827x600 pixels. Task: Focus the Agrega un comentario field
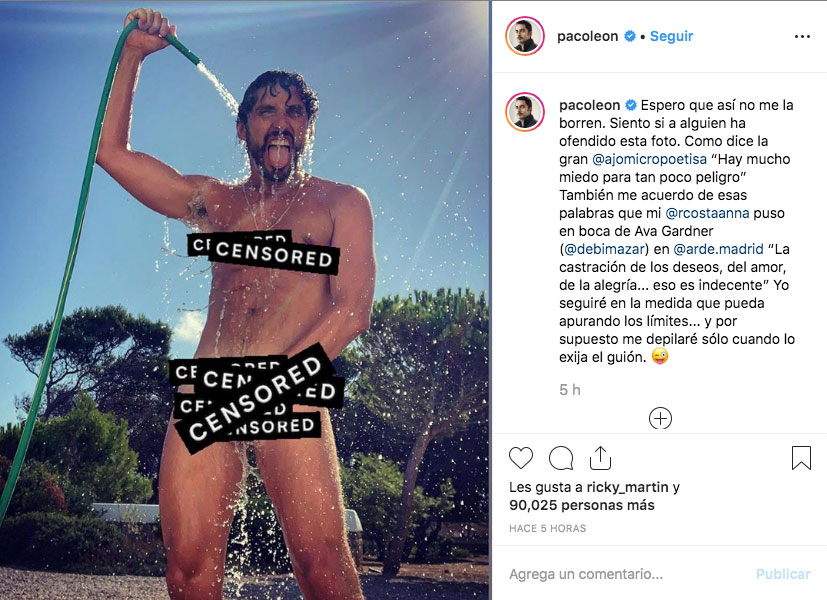click(x=622, y=574)
